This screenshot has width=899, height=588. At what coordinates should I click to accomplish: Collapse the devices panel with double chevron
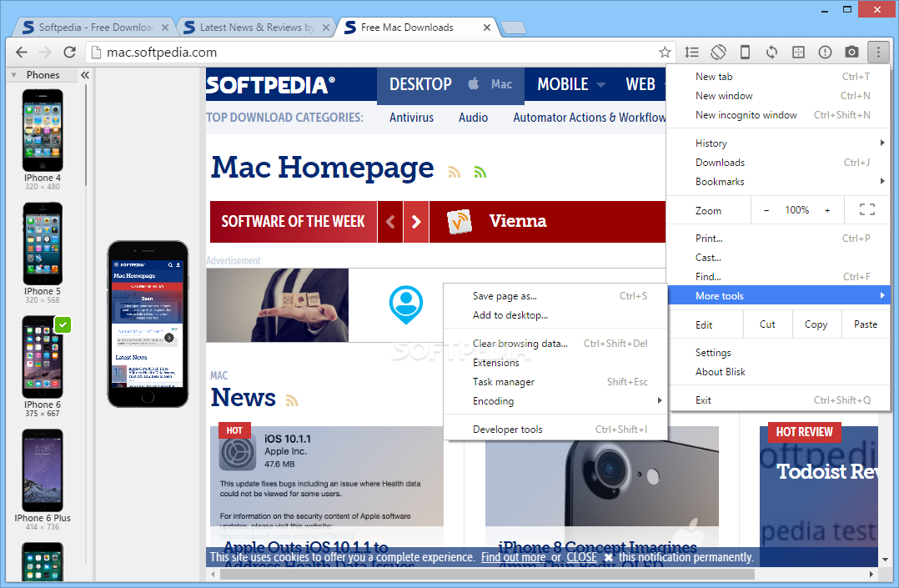tap(85, 75)
